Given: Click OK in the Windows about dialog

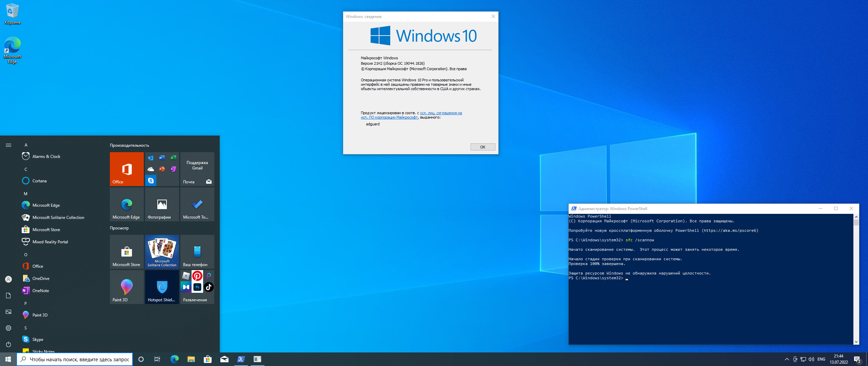Looking at the screenshot, I should pyautogui.click(x=483, y=147).
